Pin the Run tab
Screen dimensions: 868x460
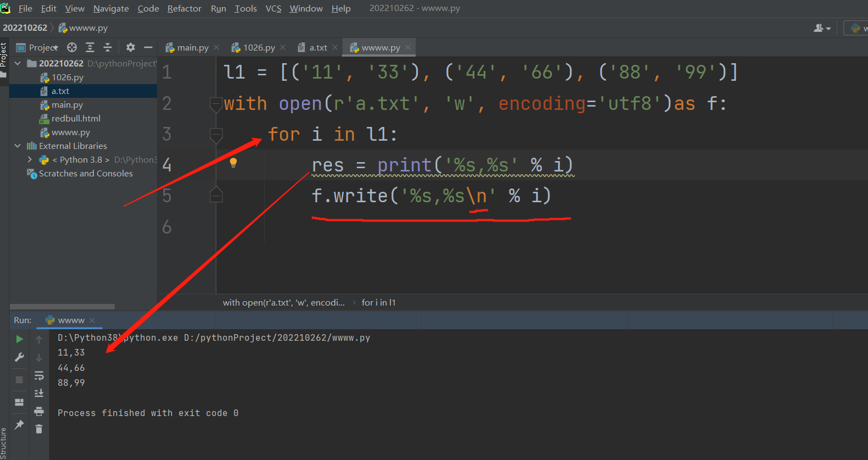[20, 424]
